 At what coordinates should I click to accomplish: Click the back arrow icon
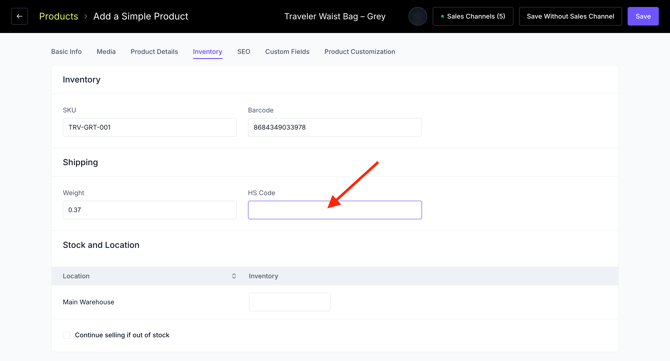(x=19, y=16)
